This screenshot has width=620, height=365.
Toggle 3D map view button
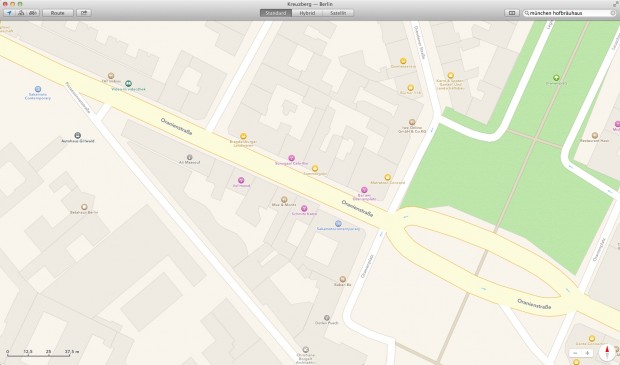point(21,13)
